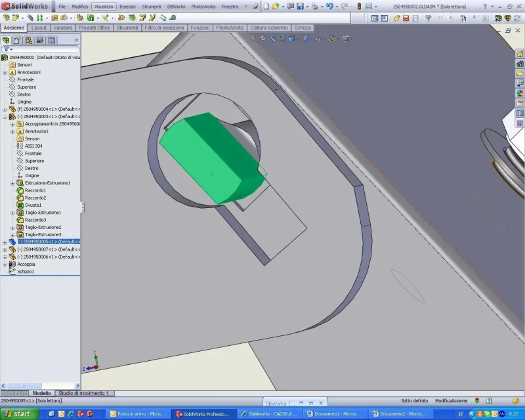This screenshot has width=525, height=420.
Task: Click the Undo arrow icon
Action: [x=329, y=7]
